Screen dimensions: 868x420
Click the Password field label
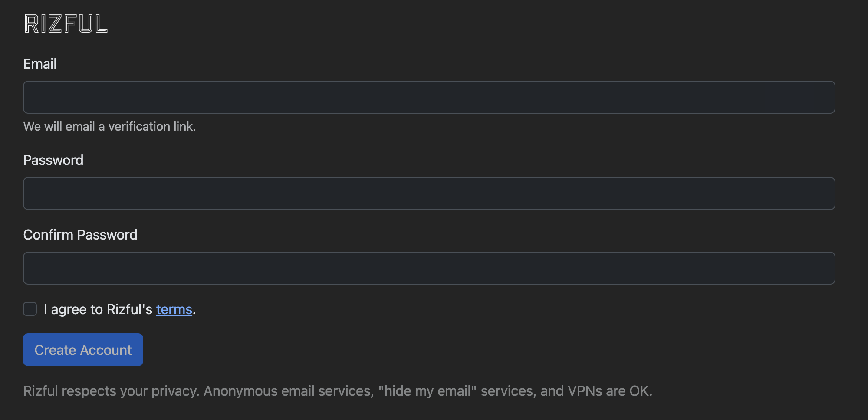pos(53,160)
